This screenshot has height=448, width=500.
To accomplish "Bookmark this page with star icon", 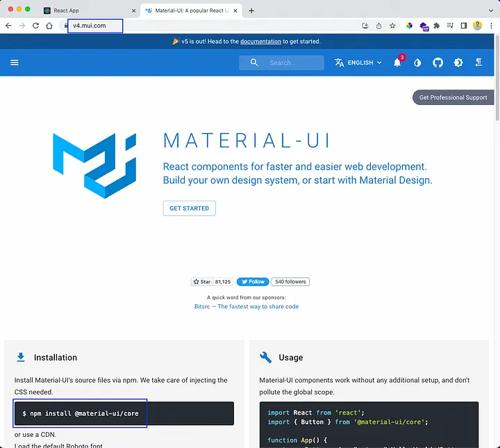I will pos(392,26).
